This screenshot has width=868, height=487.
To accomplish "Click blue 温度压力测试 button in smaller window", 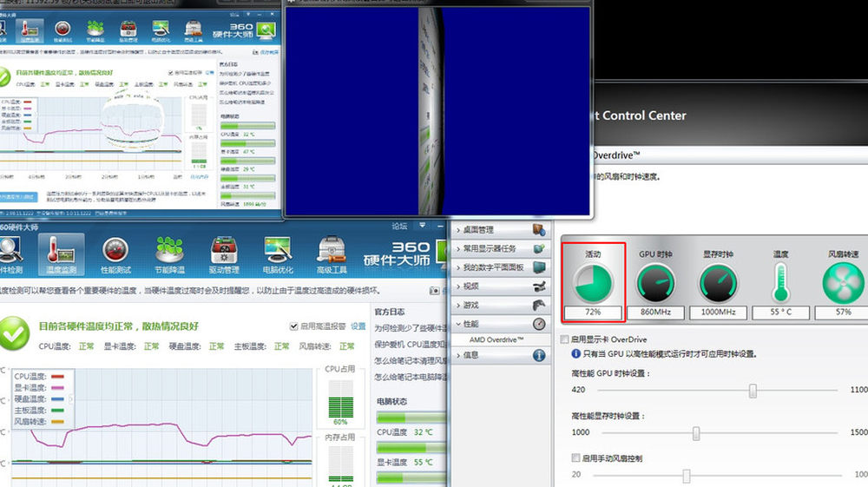I will pos(17,196).
